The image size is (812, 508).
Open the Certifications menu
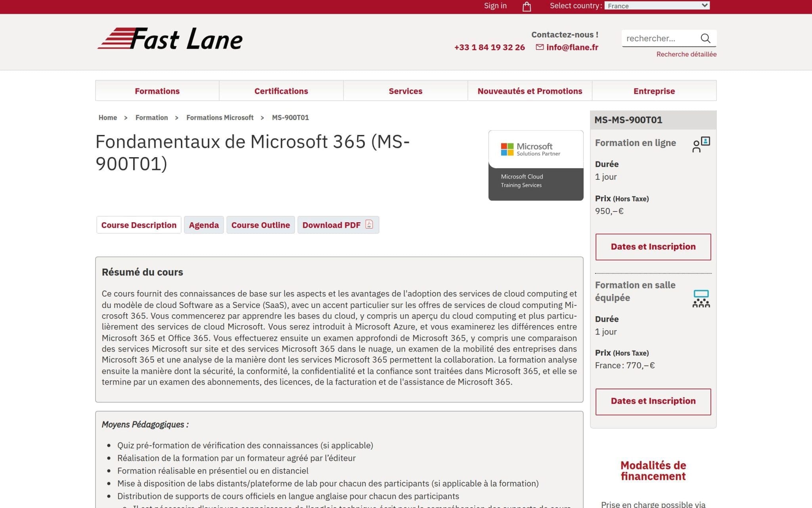pos(281,91)
